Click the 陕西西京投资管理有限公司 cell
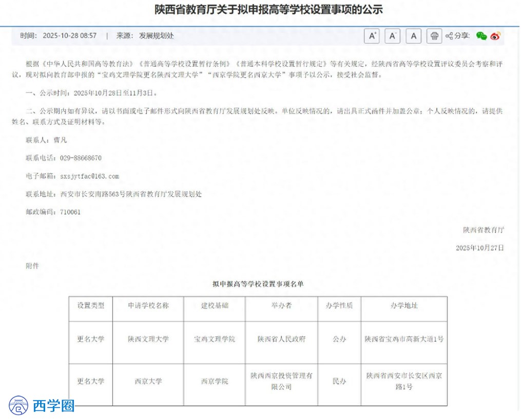Image resolution: width=521 pixels, height=420 pixels. (281, 381)
